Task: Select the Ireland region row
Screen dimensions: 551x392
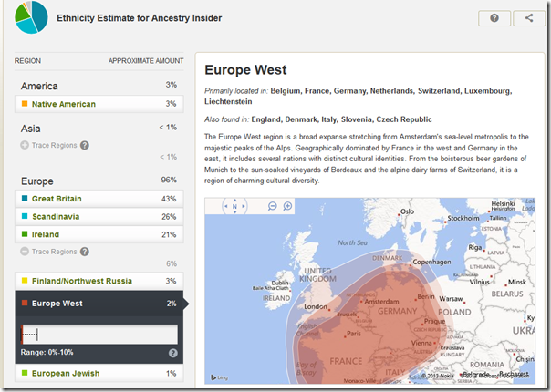Action: (99, 234)
